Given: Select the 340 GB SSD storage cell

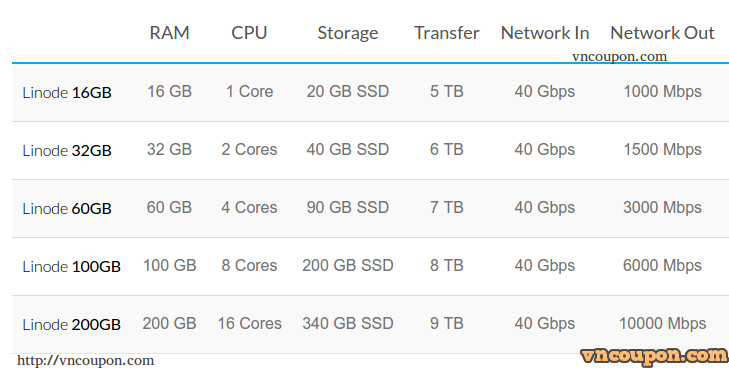Looking at the screenshot, I should pos(348,323).
